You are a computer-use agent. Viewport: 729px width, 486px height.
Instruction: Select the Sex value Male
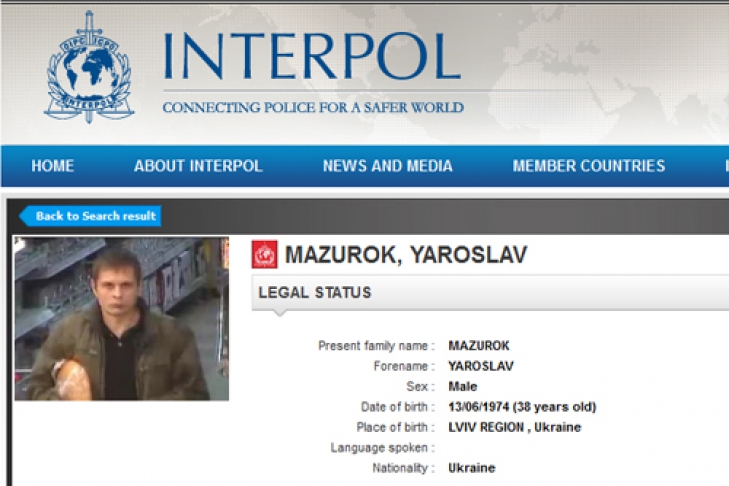(x=463, y=386)
